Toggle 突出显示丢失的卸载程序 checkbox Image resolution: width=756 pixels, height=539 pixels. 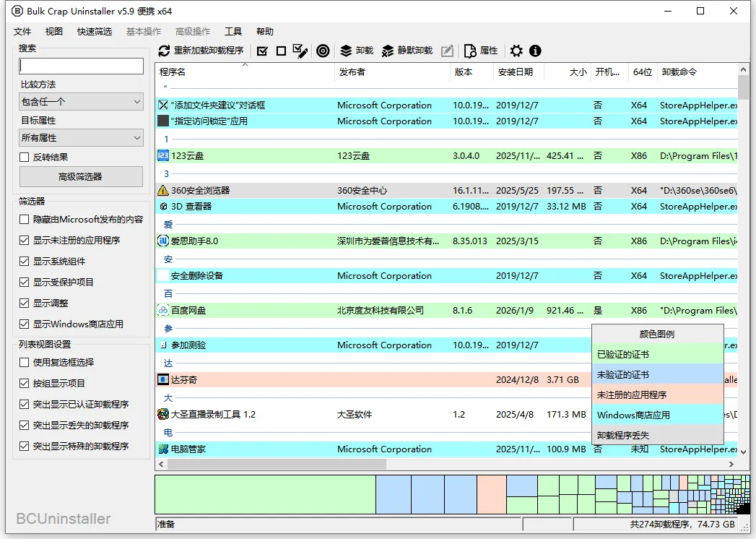24,425
